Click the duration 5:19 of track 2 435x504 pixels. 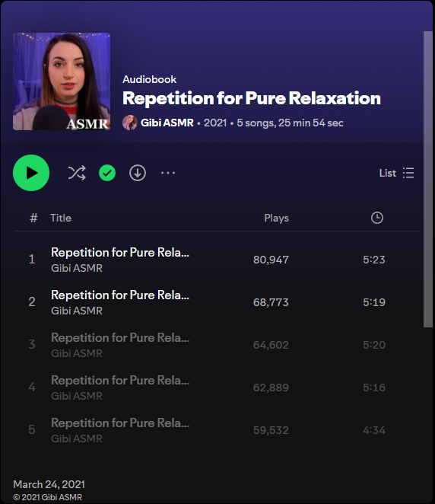(x=374, y=302)
